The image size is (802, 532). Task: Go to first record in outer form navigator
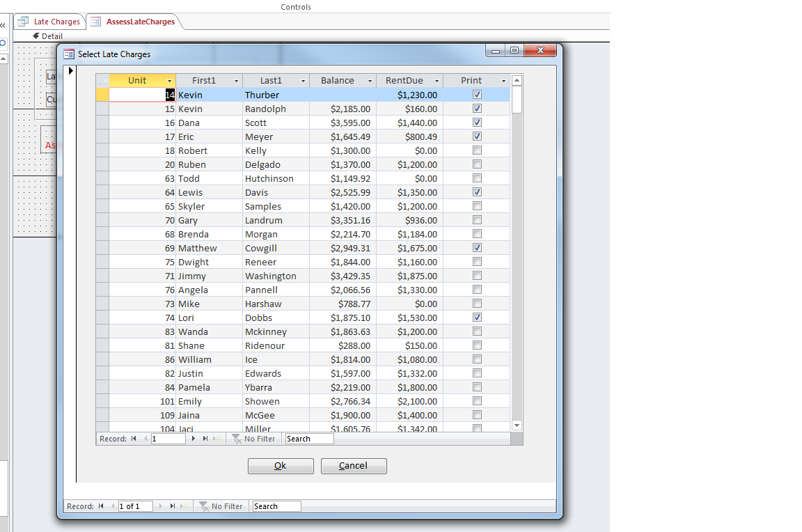point(101,506)
